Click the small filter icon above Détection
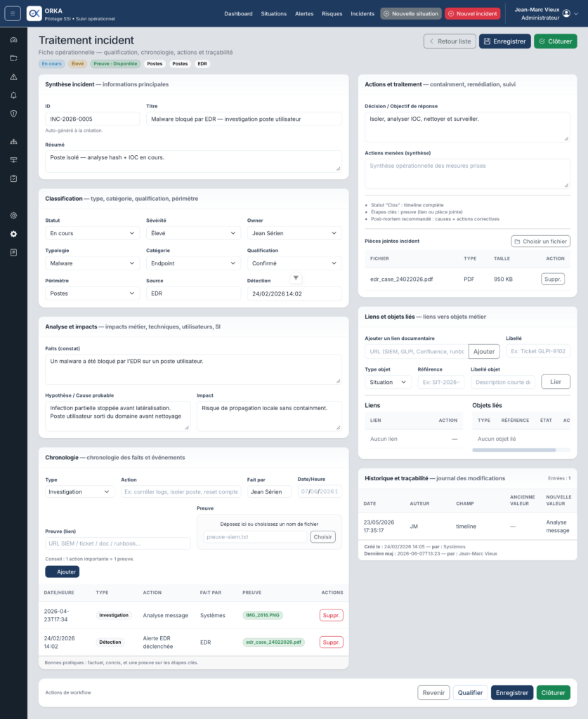 pos(296,277)
